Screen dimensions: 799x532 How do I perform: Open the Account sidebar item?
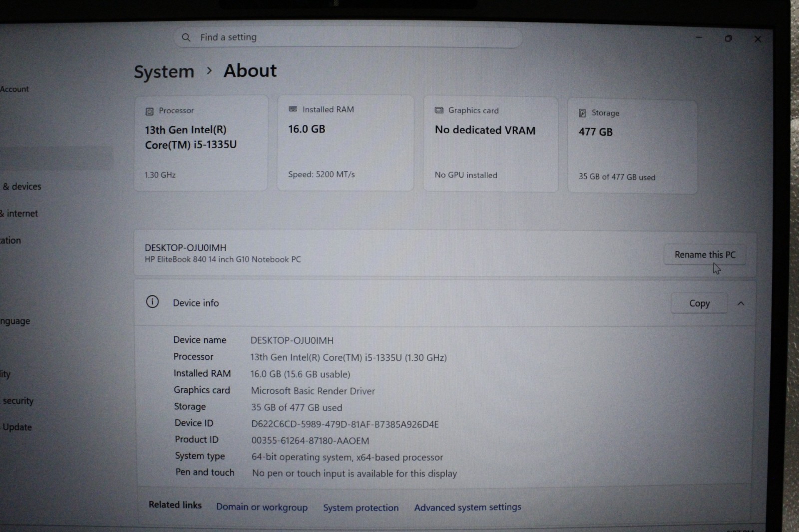click(14, 89)
